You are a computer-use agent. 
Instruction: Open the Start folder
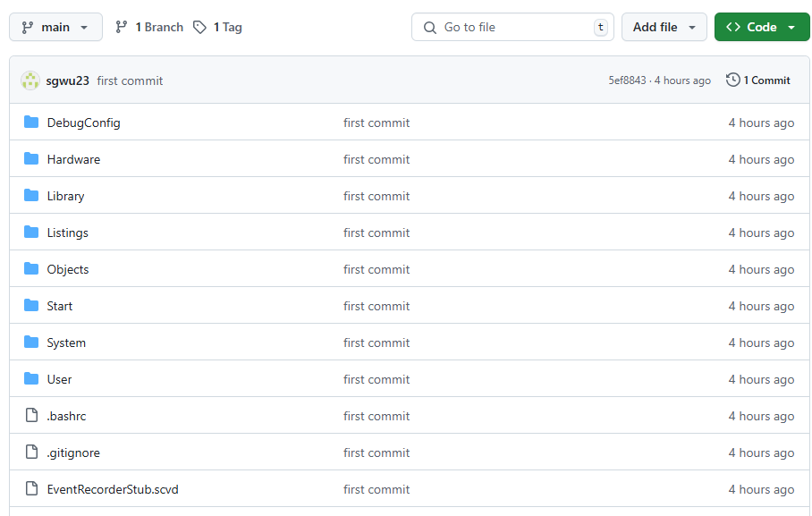tap(60, 306)
